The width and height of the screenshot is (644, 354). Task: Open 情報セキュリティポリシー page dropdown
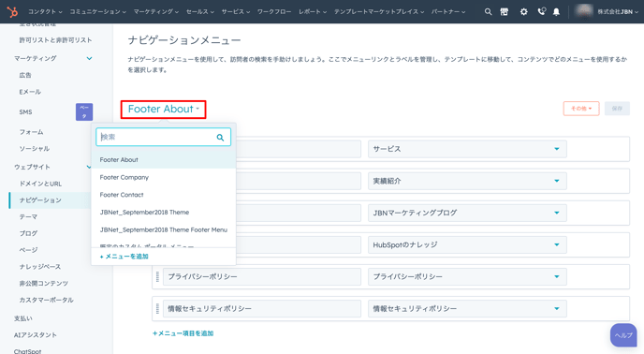(x=467, y=308)
